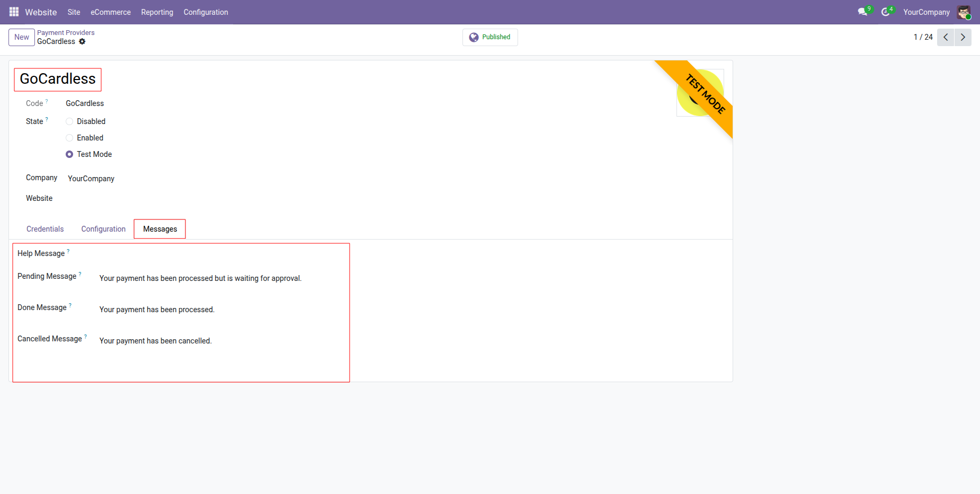Open the Site menu
This screenshot has width=980, height=494.
click(74, 12)
